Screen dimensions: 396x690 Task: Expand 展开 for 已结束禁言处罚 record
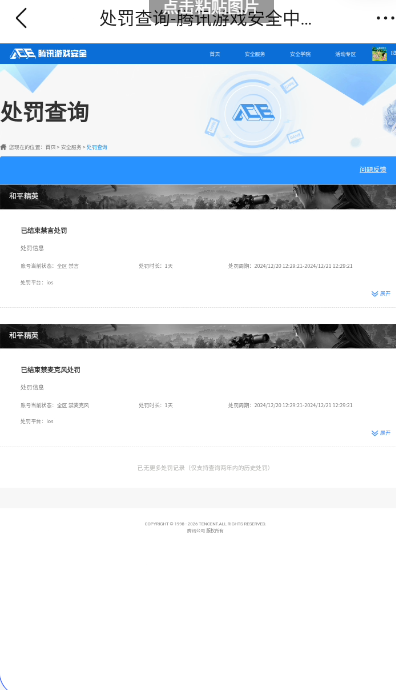381,294
